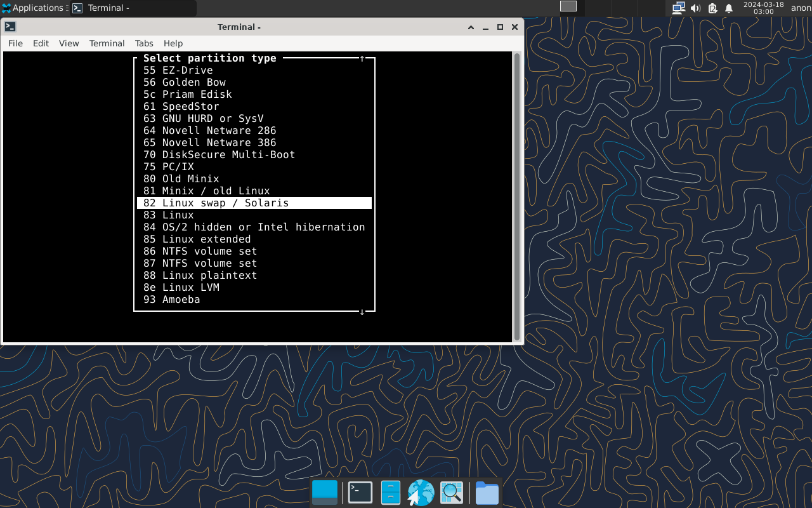Screen dimensions: 812x508
Task: Select 85 Linux extended partition type
Action: (254, 239)
